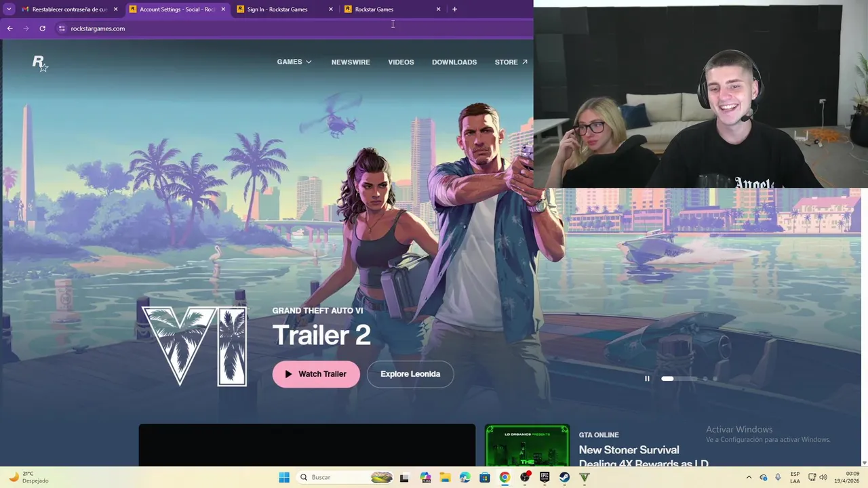This screenshot has width=868, height=488.
Task: Open the Copilot taskbar icon
Action: coord(425,477)
